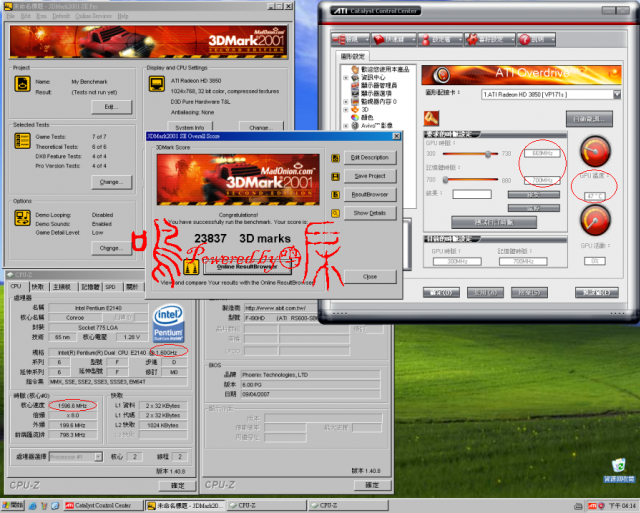Image resolution: width=640 pixels, height=513 pixels.
Task: Click the display monitor icon under Display and CPU Settings
Action: coord(156,84)
